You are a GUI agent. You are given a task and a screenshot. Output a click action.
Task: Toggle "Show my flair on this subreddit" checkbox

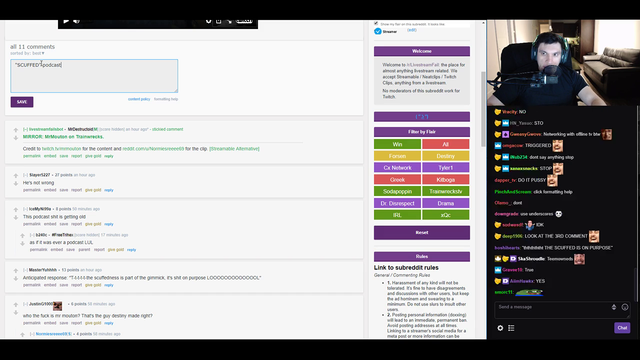click(376, 24)
